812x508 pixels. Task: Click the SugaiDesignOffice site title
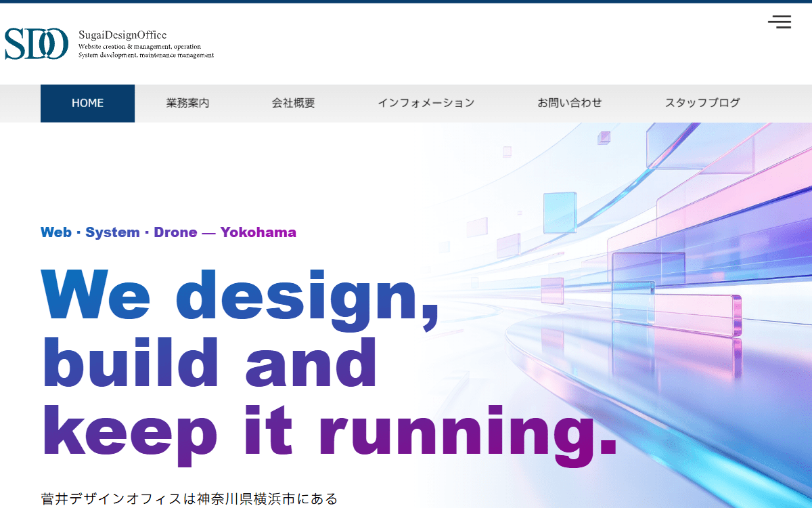pyautogui.click(x=122, y=35)
